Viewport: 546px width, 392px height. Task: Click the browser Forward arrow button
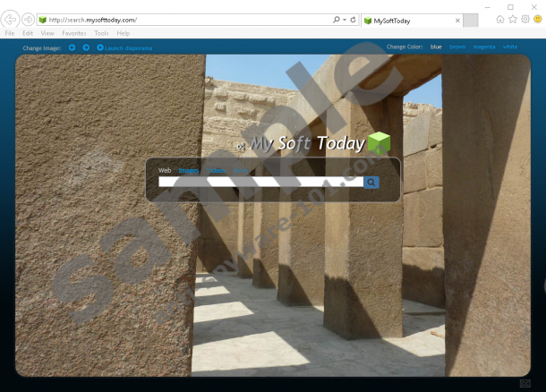[28, 19]
